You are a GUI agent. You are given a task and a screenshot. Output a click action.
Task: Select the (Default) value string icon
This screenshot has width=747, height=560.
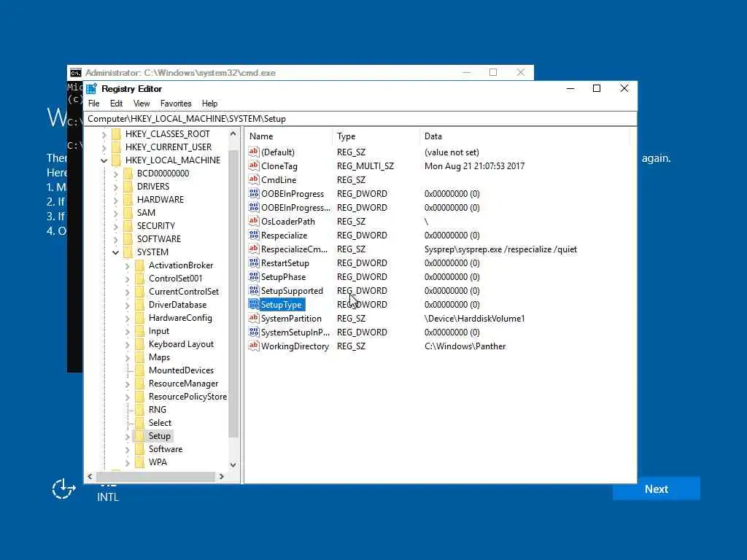pyautogui.click(x=253, y=152)
